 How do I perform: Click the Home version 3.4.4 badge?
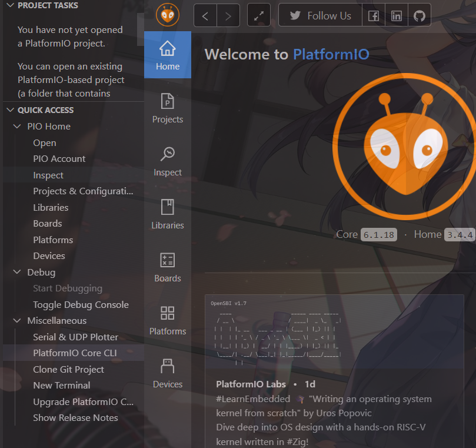click(460, 235)
